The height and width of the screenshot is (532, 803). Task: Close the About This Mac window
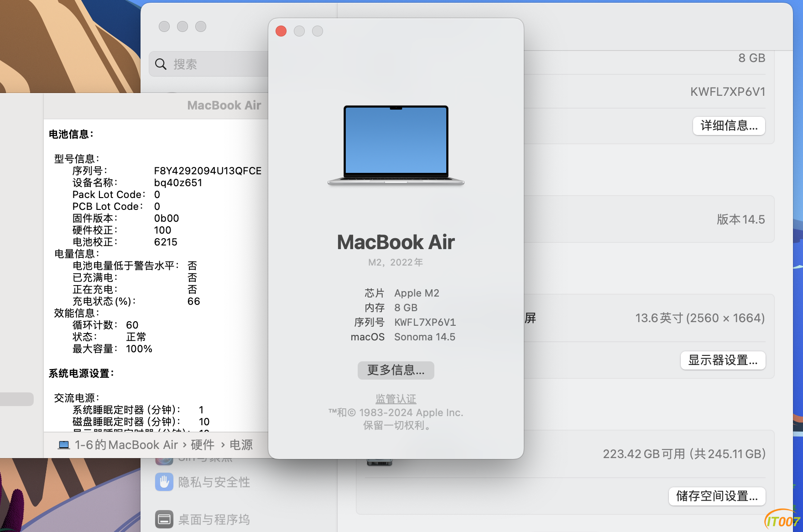pos(281,31)
